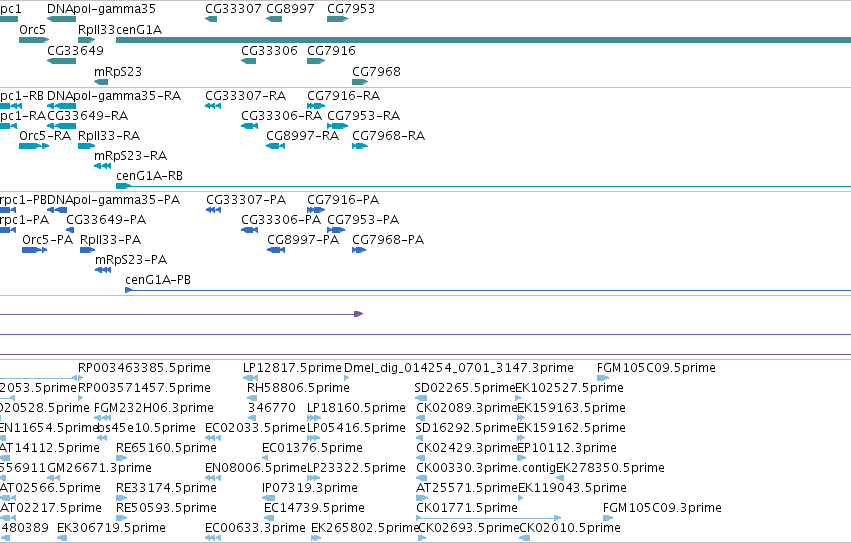Select EST EN08006.5prime
This screenshot has height=543, width=851.
click(x=256, y=468)
